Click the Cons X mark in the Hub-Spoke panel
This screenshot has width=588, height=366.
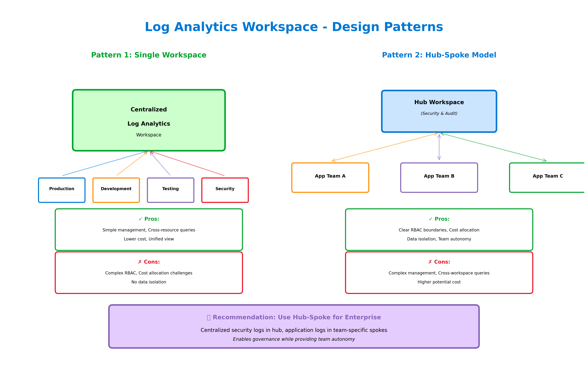click(x=430, y=262)
